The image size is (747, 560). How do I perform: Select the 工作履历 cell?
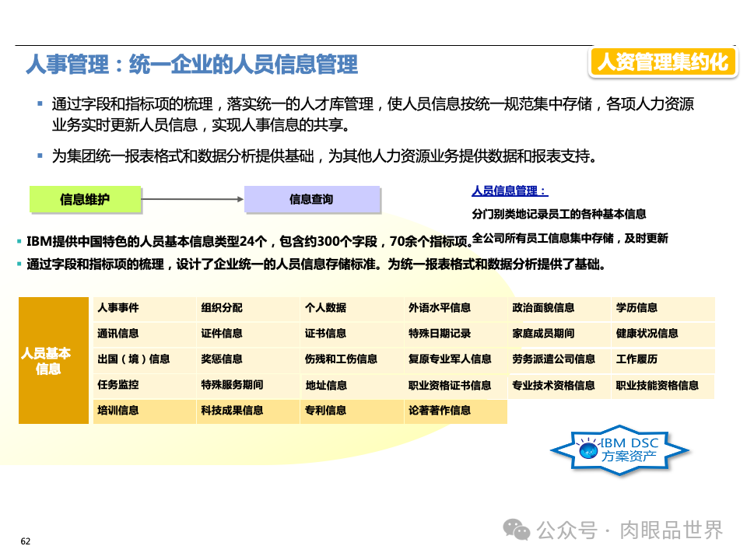point(663,360)
